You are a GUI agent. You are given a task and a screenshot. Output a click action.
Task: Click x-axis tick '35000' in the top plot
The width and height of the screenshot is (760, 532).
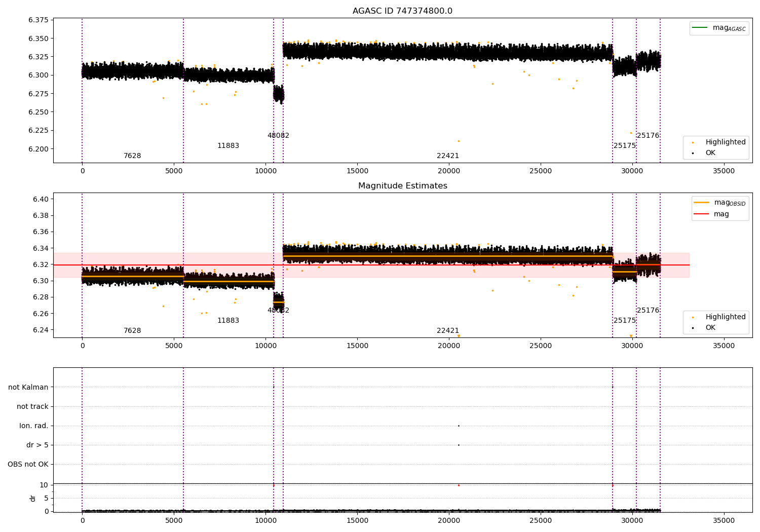click(724, 171)
